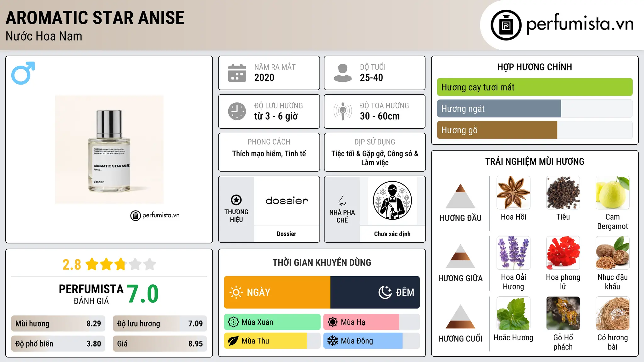Click the perfumer illustration above Chưa xác định

[392, 200]
